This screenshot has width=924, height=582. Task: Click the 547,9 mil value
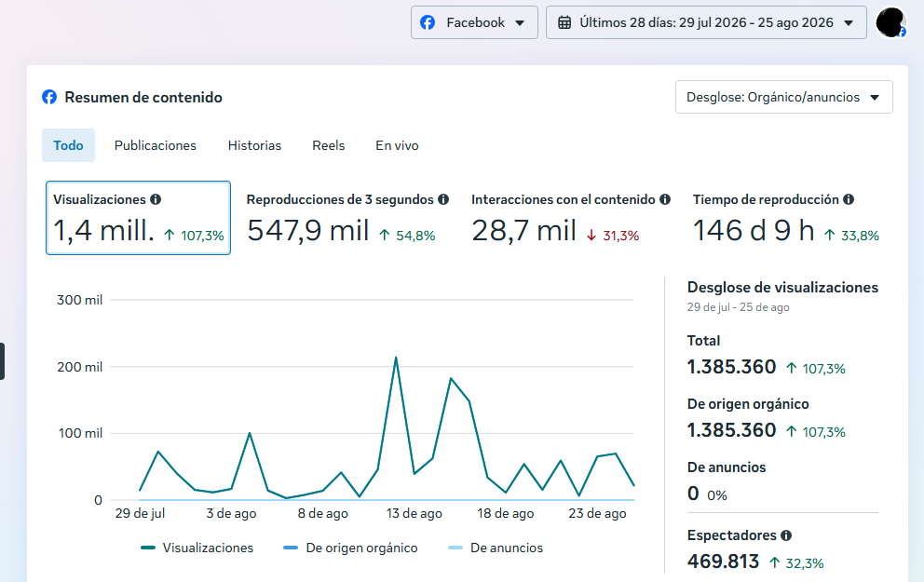click(307, 230)
